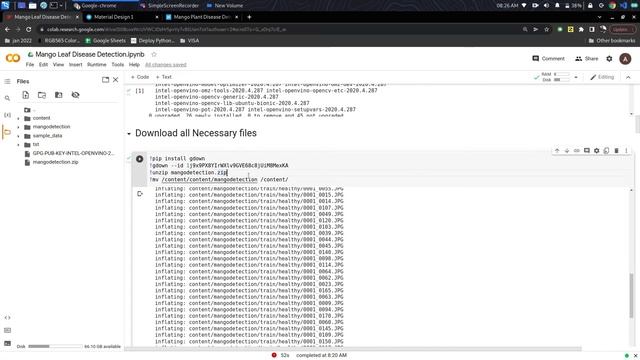This screenshot has width=640, height=360.
Task: Star the Mango Leaf notebook
Action: [154, 54]
